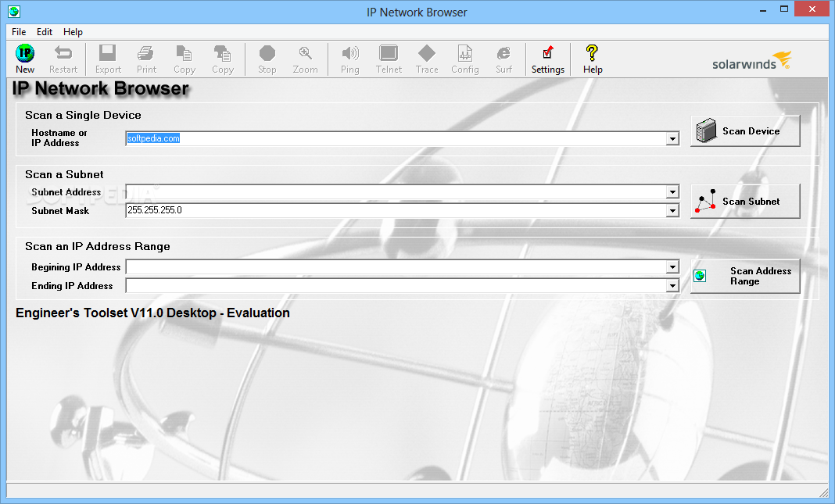Click the Print toolbar icon
Image resolution: width=835 pixels, height=504 pixels.
click(x=146, y=59)
